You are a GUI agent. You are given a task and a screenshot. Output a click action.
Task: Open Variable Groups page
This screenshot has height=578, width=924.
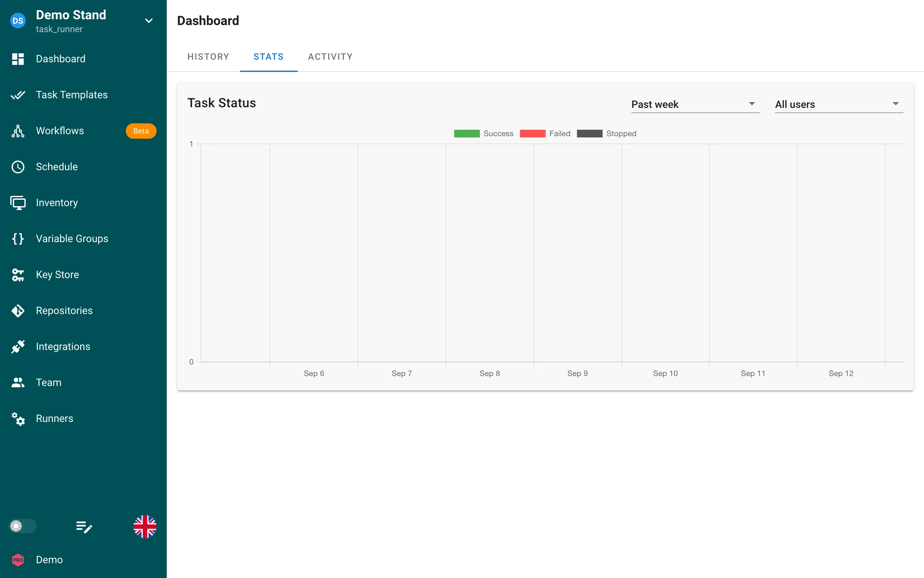point(83,239)
